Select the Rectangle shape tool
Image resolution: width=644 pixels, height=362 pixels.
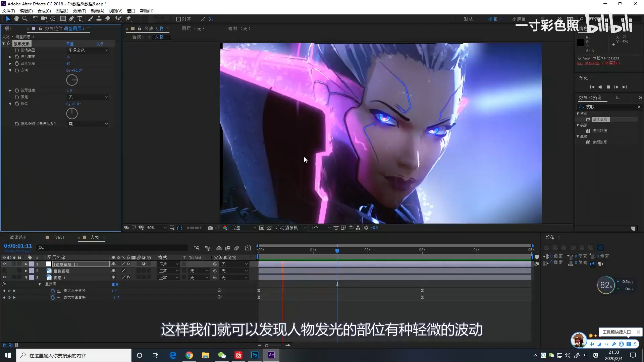click(63, 19)
